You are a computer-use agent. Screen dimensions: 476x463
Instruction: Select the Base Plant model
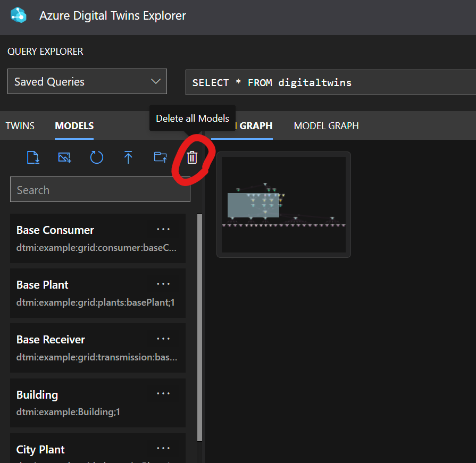click(x=98, y=293)
